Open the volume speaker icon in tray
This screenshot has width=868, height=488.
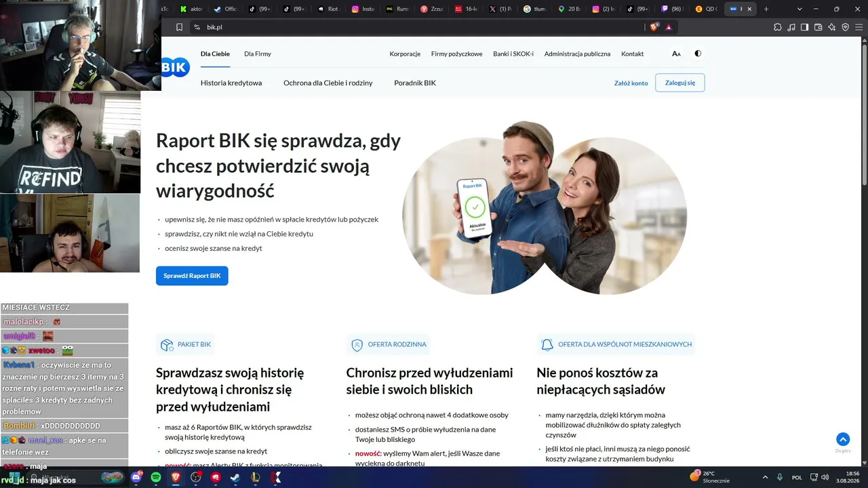pyautogui.click(x=825, y=477)
